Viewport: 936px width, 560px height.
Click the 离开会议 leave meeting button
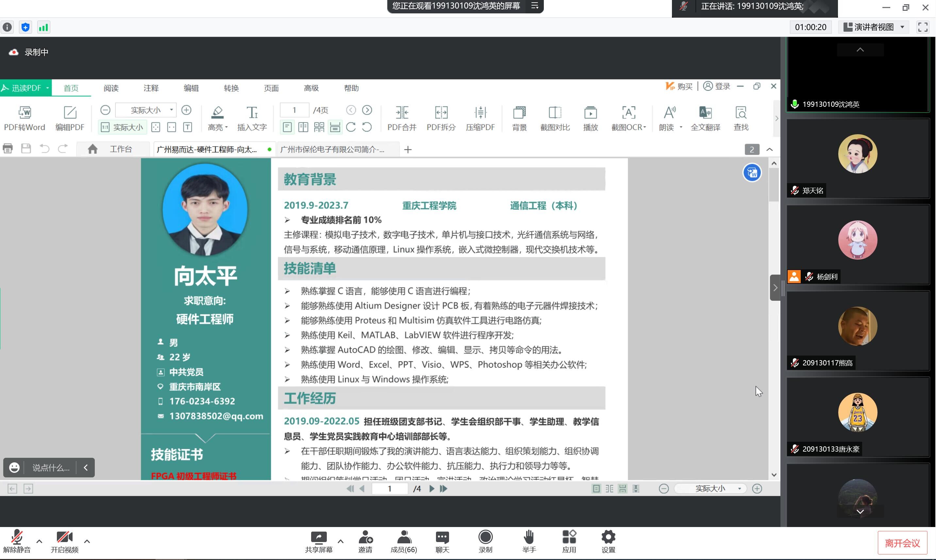902,543
